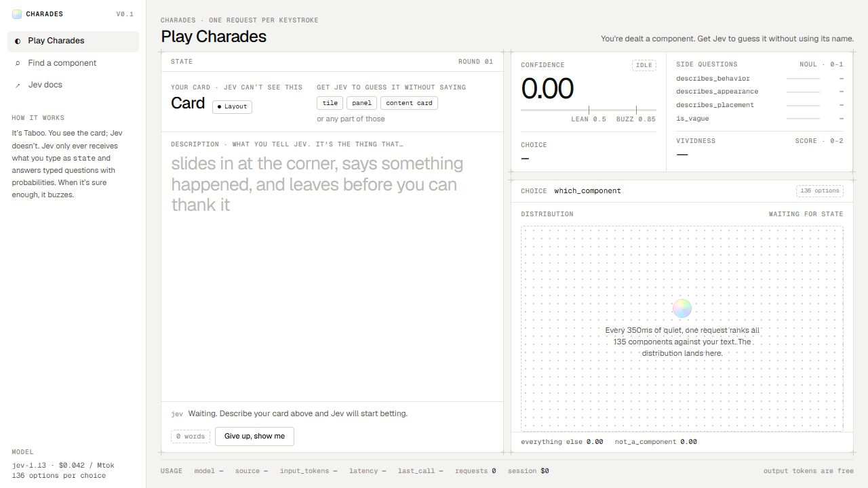Click the IDLE status badge
Image resolution: width=868 pixels, height=488 pixels.
(644, 65)
